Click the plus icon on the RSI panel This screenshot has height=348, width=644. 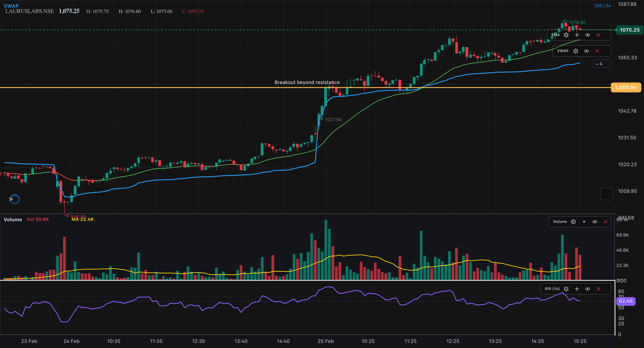tap(577, 289)
